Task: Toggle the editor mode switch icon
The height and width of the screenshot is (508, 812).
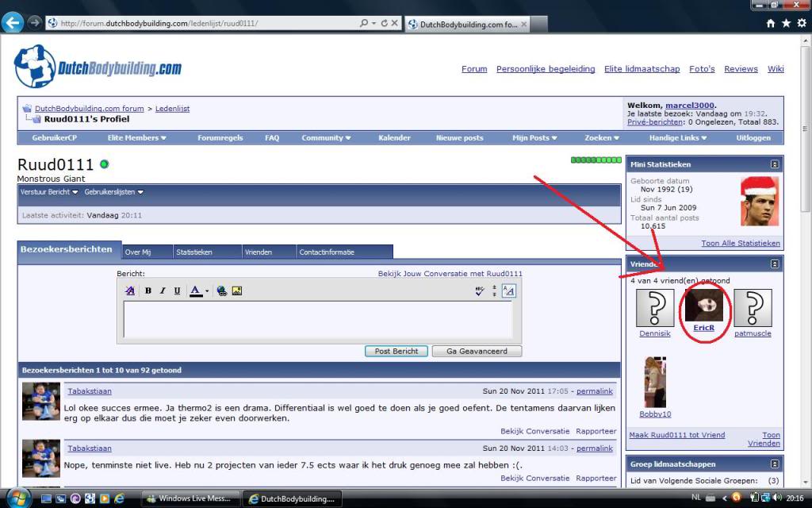Action: (509, 291)
